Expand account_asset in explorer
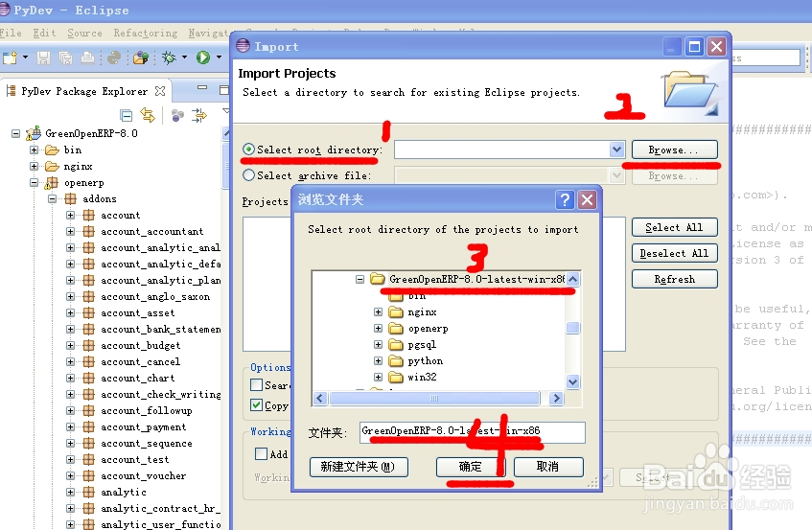This screenshot has width=812, height=530. pyautogui.click(x=70, y=312)
